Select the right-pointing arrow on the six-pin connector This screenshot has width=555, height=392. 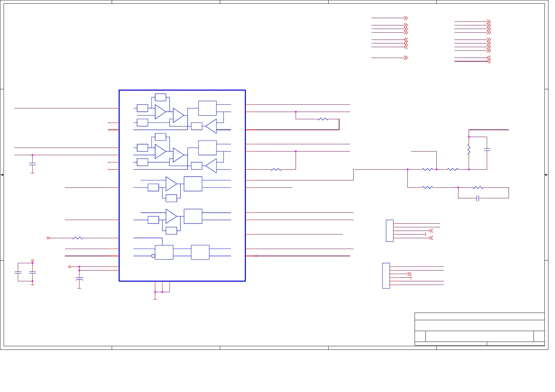409,274
